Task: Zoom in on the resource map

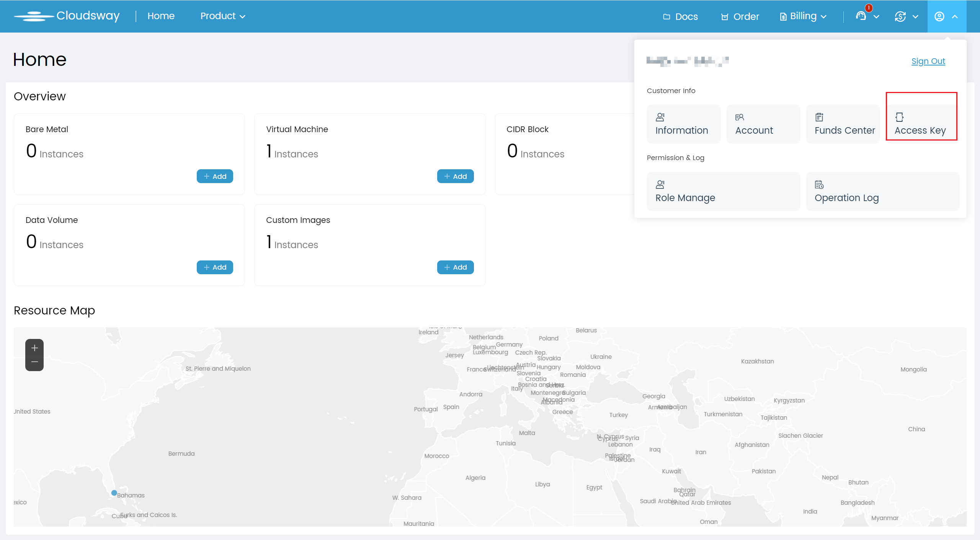Action: pos(34,348)
